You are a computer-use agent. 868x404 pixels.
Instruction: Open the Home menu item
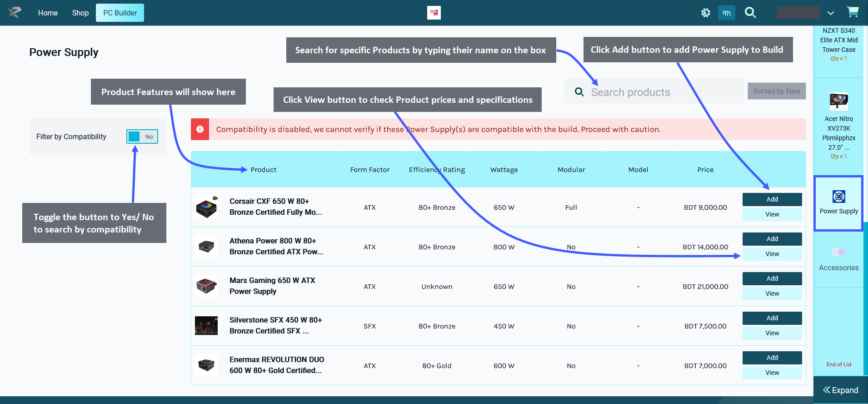[x=48, y=13]
